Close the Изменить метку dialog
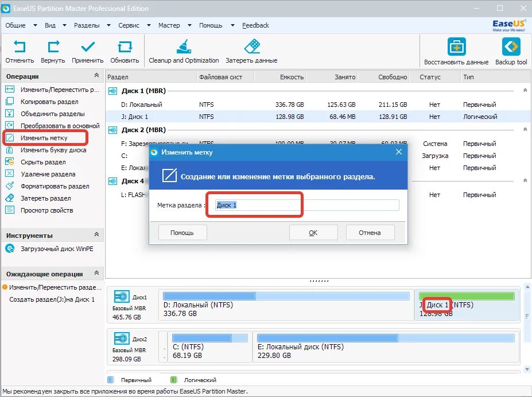This screenshot has width=532, height=397. click(x=399, y=152)
